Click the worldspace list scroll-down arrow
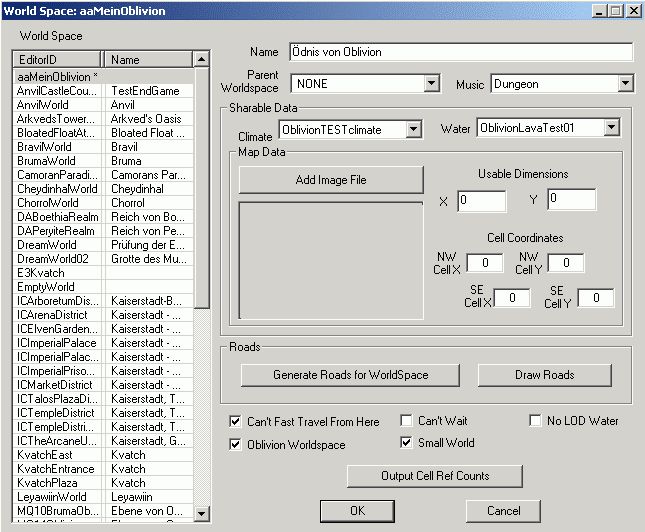Image resolution: width=645 pixels, height=532 pixels. click(x=202, y=513)
